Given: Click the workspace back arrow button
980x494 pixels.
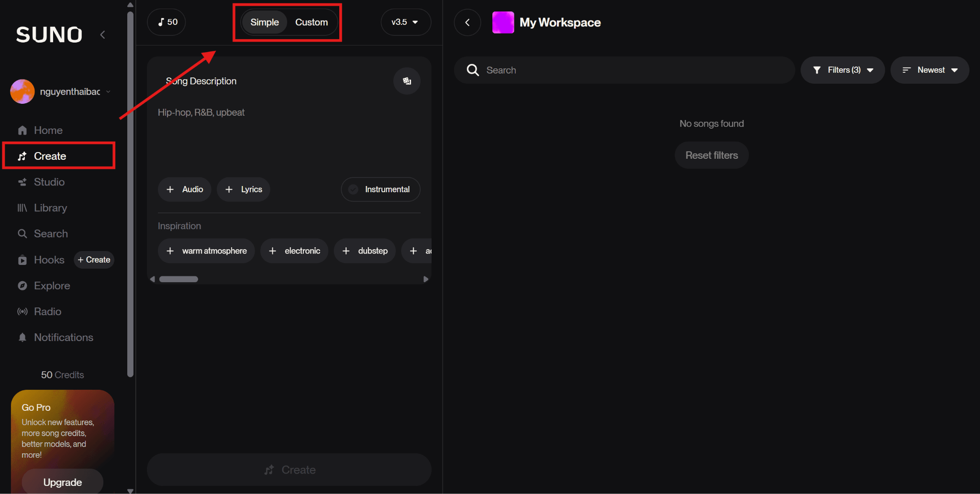Looking at the screenshot, I should [468, 22].
